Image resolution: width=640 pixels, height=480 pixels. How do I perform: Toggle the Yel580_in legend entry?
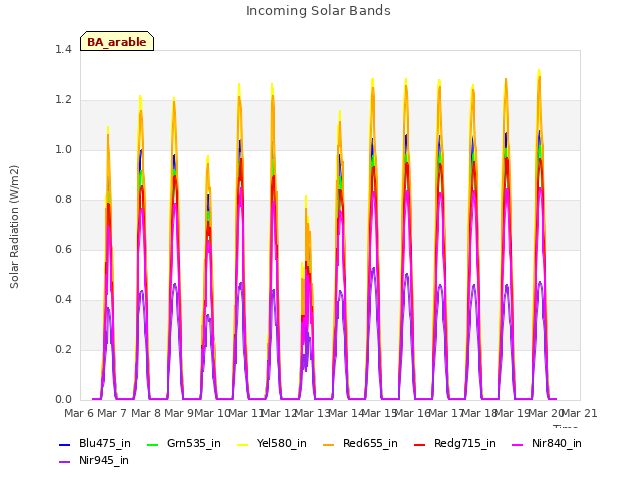tap(272, 444)
